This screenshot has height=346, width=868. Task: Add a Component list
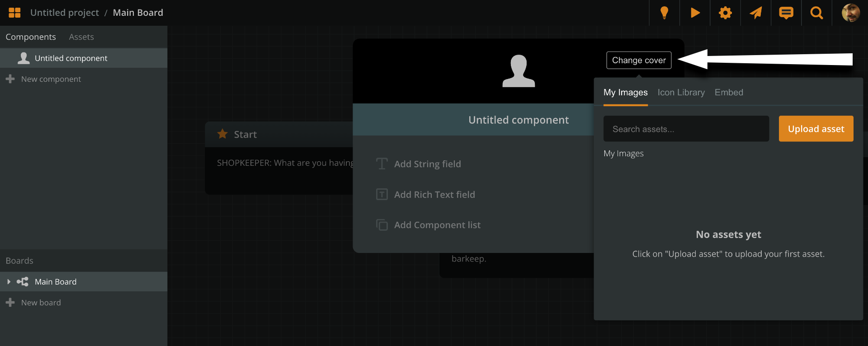[x=437, y=225]
